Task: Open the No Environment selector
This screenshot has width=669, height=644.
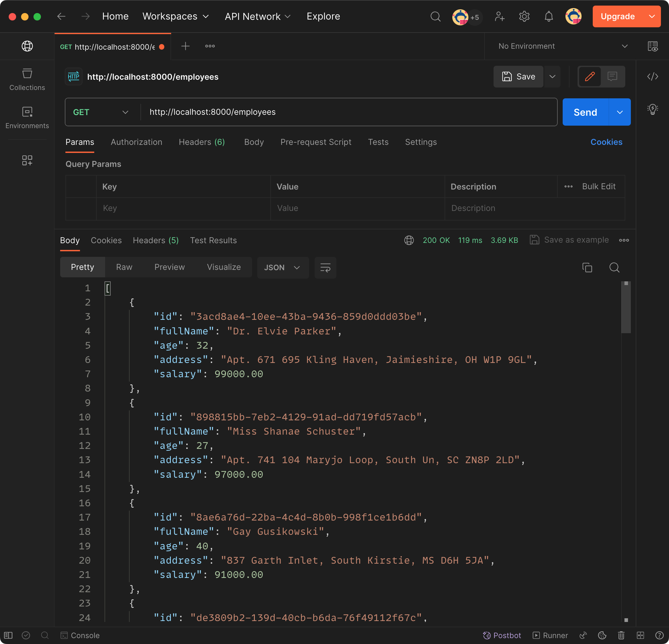Action: pyautogui.click(x=562, y=46)
